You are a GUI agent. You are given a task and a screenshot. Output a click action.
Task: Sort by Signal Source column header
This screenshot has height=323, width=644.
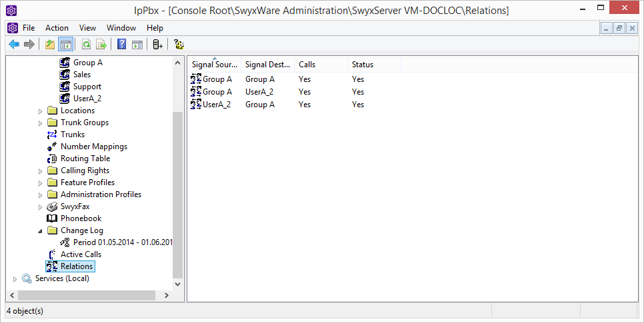click(x=214, y=65)
